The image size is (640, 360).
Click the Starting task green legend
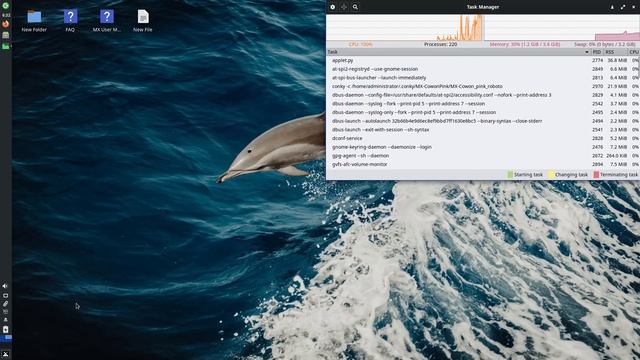point(525,175)
